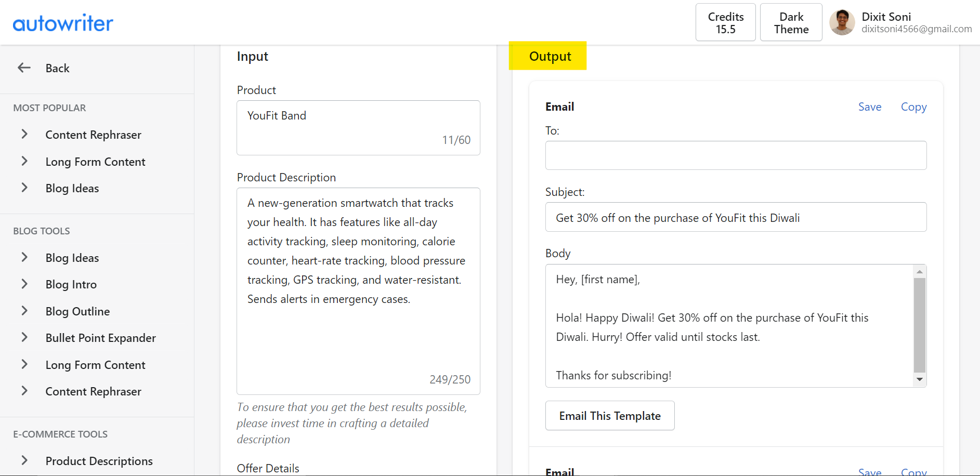Click the Body scrollbar up arrow
The image size is (980, 476).
tap(920, 272)
